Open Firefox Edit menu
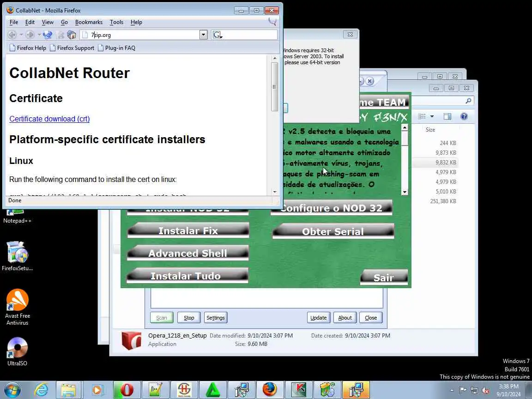532x399 pixels. [30, 22]
